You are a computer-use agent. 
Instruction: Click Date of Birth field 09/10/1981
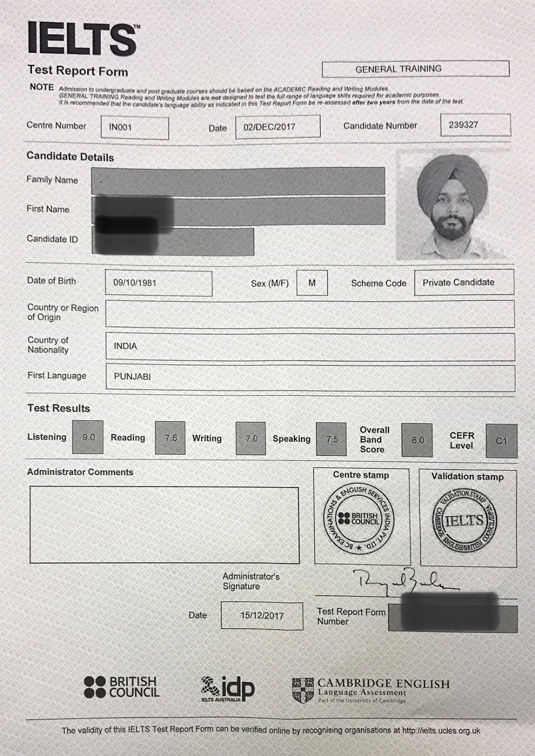tap(159, 283)
